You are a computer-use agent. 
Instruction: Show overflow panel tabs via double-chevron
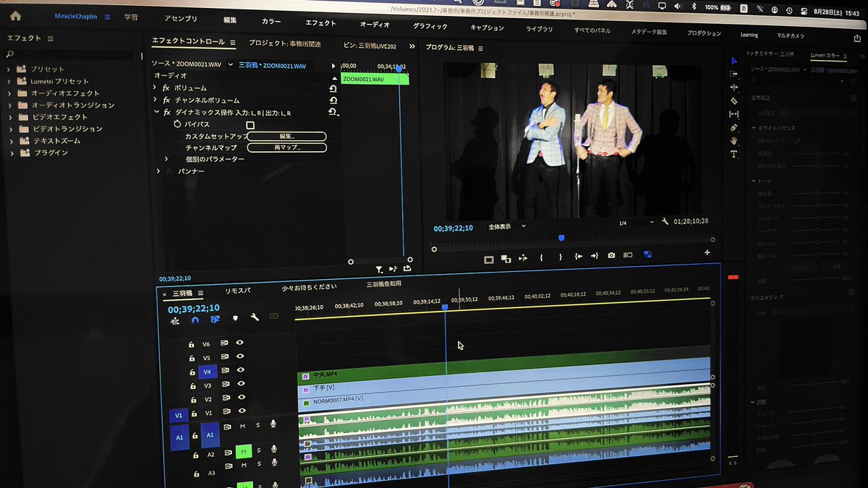[x=412, y=46]
